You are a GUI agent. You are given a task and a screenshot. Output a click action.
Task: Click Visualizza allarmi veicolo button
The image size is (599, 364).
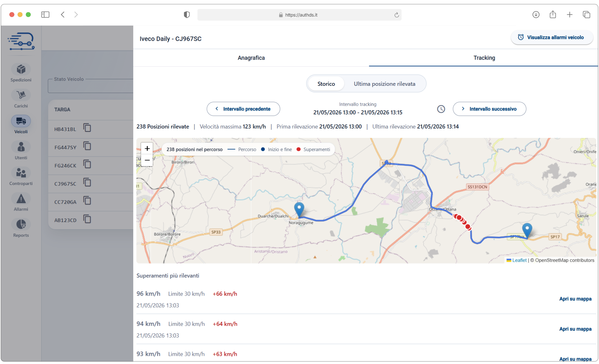click(552, 37)
